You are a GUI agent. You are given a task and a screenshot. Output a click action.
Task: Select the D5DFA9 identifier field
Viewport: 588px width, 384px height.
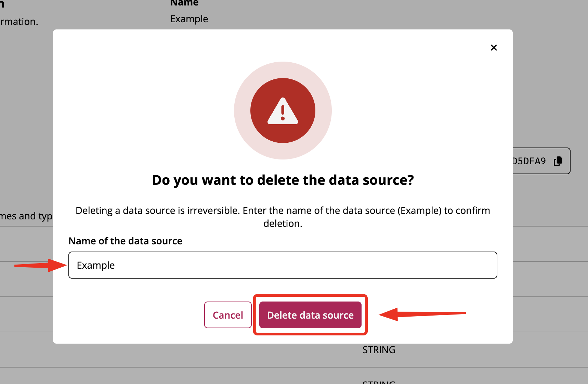(x=541, y=161)
